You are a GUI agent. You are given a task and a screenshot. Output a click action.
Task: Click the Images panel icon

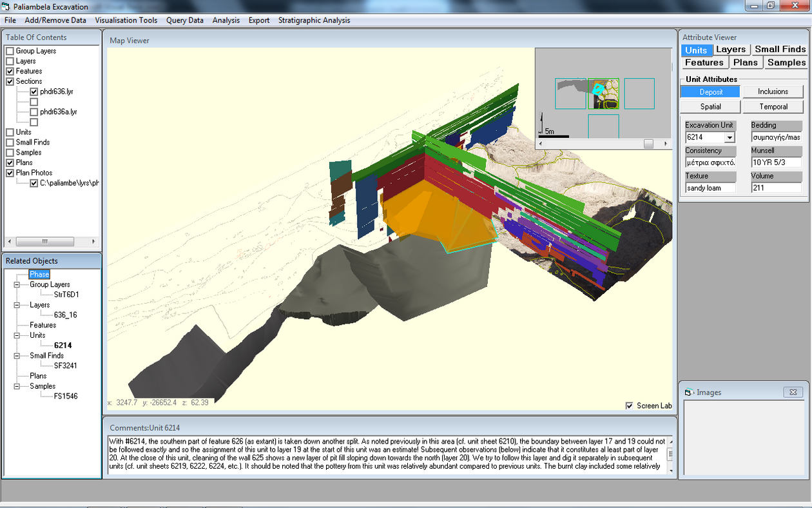(688, 392)
